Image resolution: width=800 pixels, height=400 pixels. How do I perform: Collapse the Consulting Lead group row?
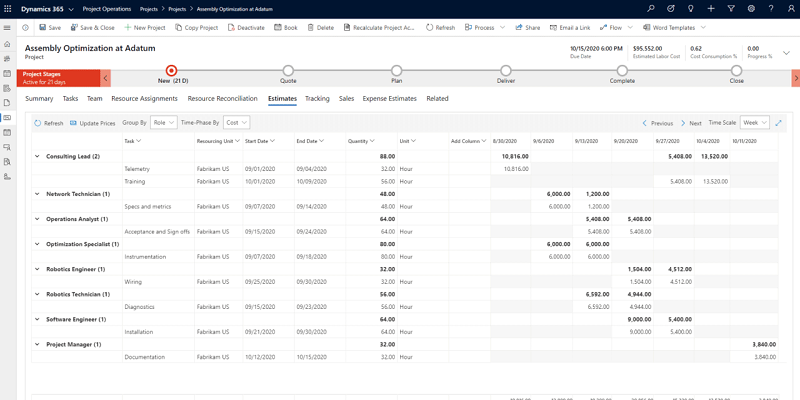[x=37, y=156]
